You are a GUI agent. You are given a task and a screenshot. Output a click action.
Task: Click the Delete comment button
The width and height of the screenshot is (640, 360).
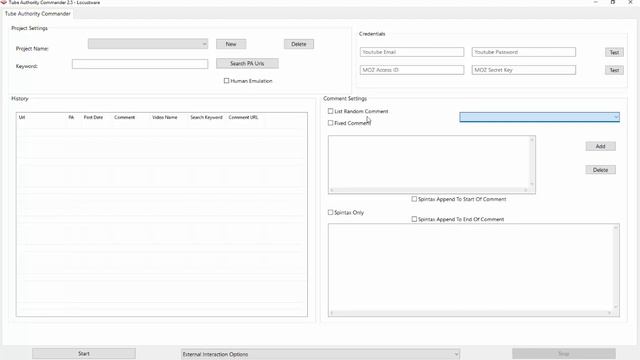[x=600, y=170]
